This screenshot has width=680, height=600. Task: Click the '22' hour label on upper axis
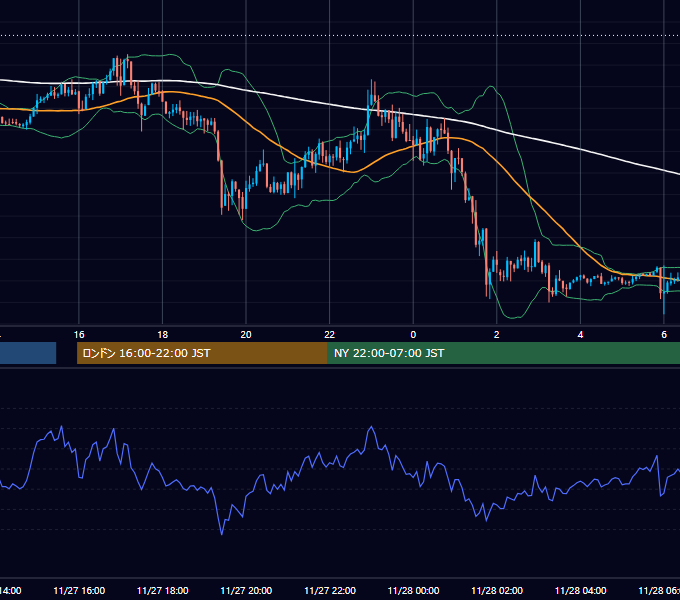[x=330, y=335]
